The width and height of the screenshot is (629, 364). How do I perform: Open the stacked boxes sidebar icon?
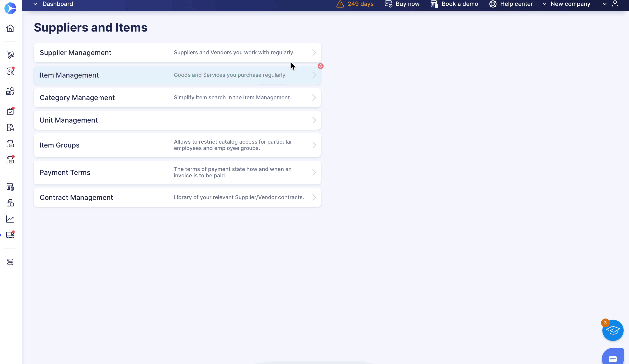click(10, 203)
